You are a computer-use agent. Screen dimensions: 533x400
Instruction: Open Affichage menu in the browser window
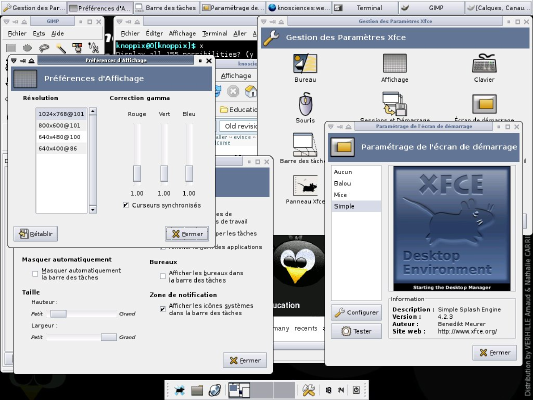click(236, 75)
